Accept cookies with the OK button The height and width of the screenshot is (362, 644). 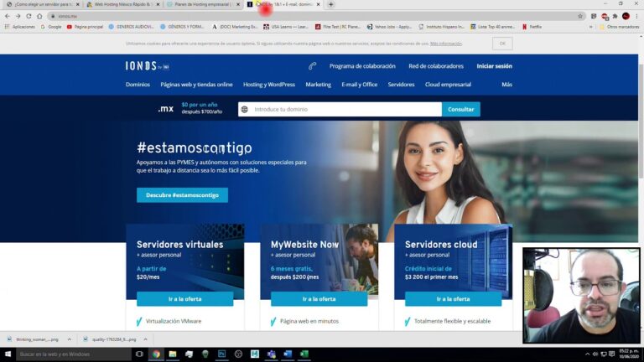[502, 44]
